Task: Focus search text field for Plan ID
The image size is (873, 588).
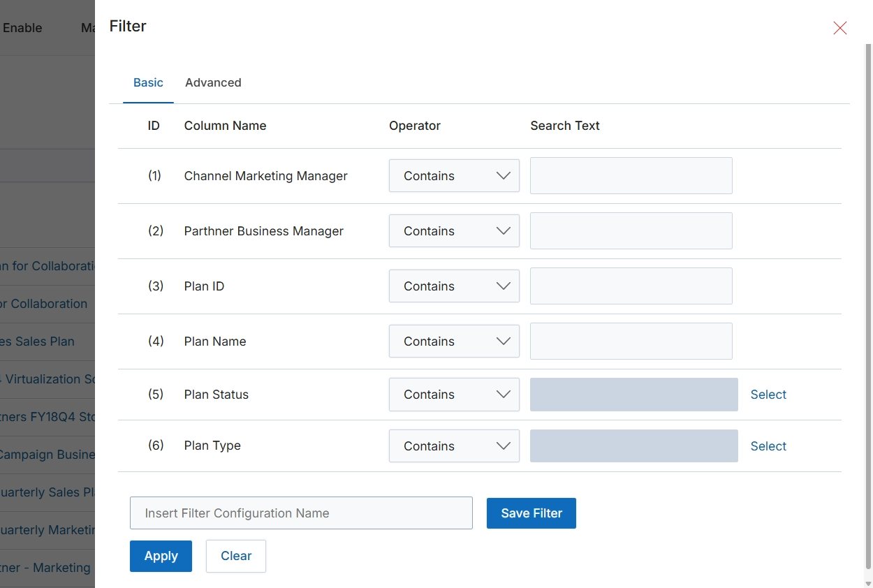Action: tap(631, 286)
